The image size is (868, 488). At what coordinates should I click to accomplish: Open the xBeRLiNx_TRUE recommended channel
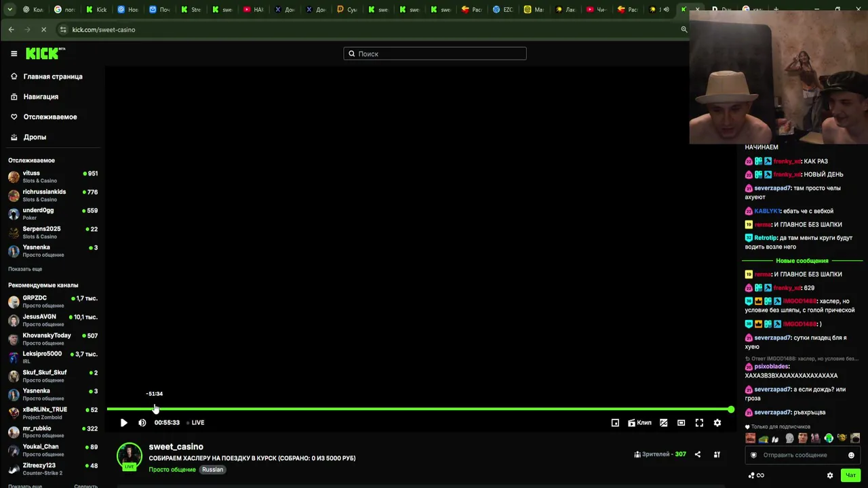53,413
